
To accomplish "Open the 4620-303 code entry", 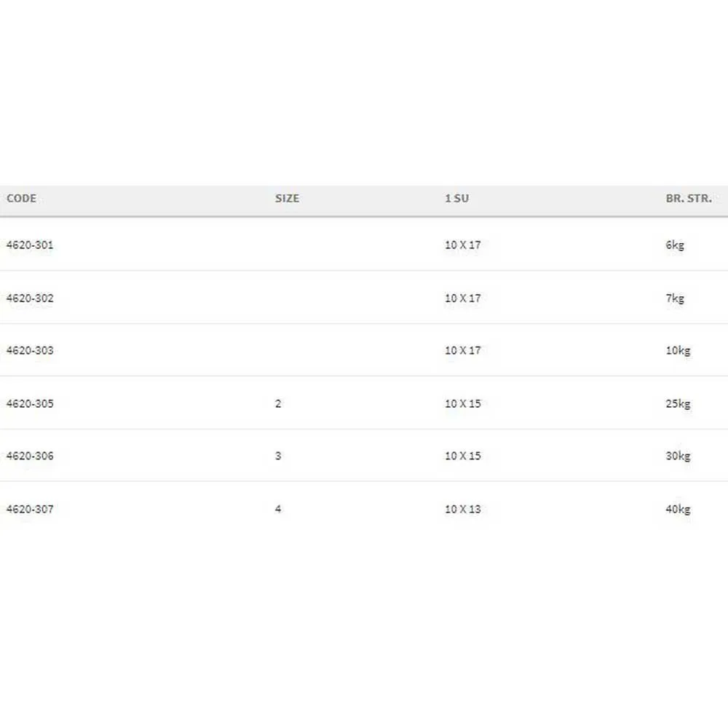I will click(30, 350).
